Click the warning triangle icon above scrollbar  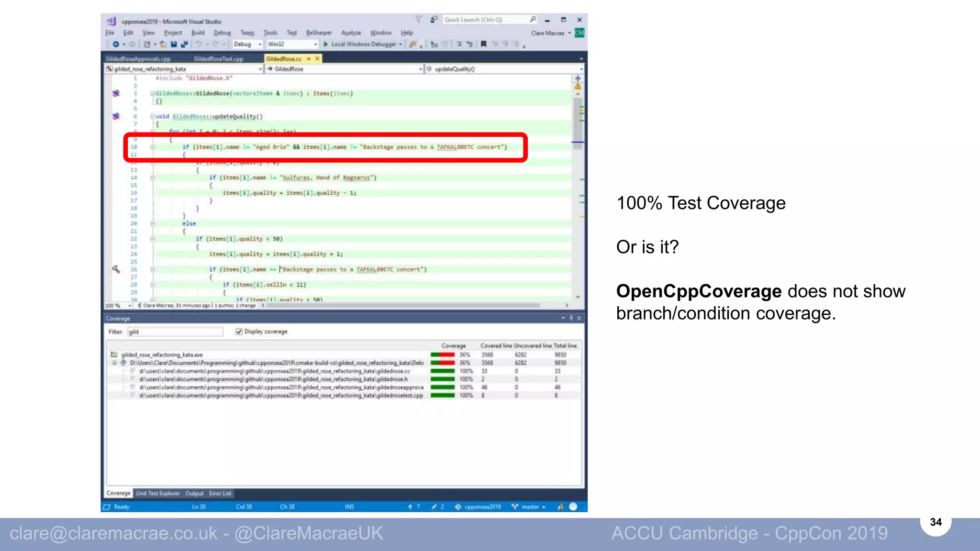click(x=578, y=86)
